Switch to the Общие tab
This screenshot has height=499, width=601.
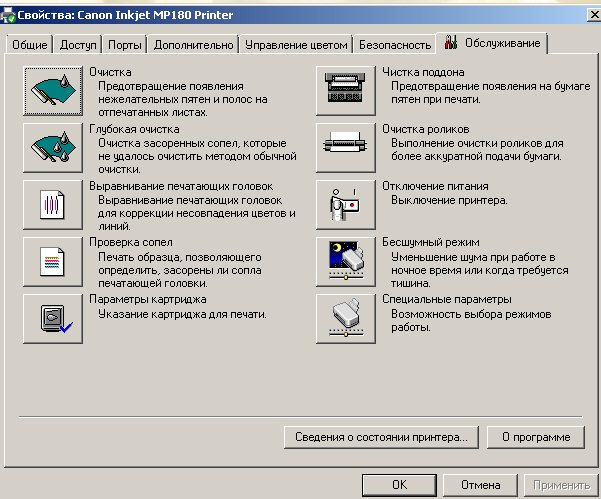coord(29,45)
